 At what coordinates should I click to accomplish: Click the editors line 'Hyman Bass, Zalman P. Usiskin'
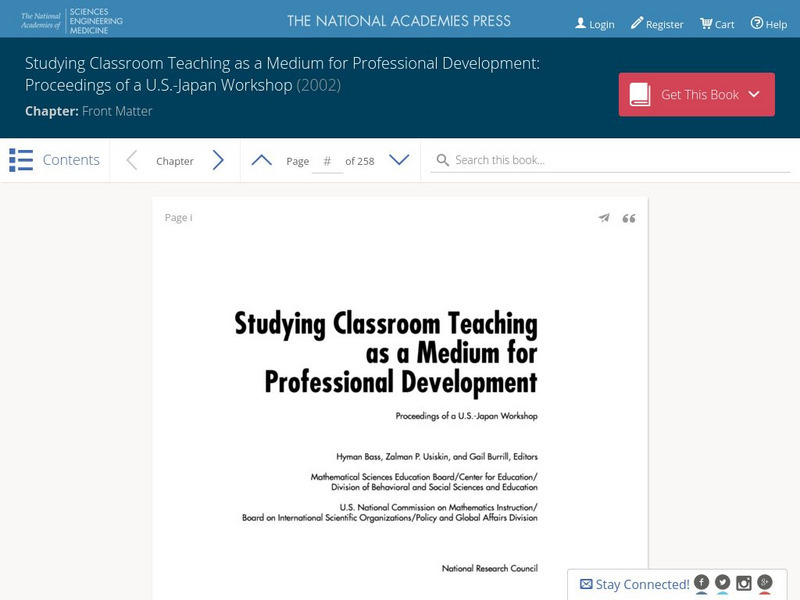[x=437, y=457]
